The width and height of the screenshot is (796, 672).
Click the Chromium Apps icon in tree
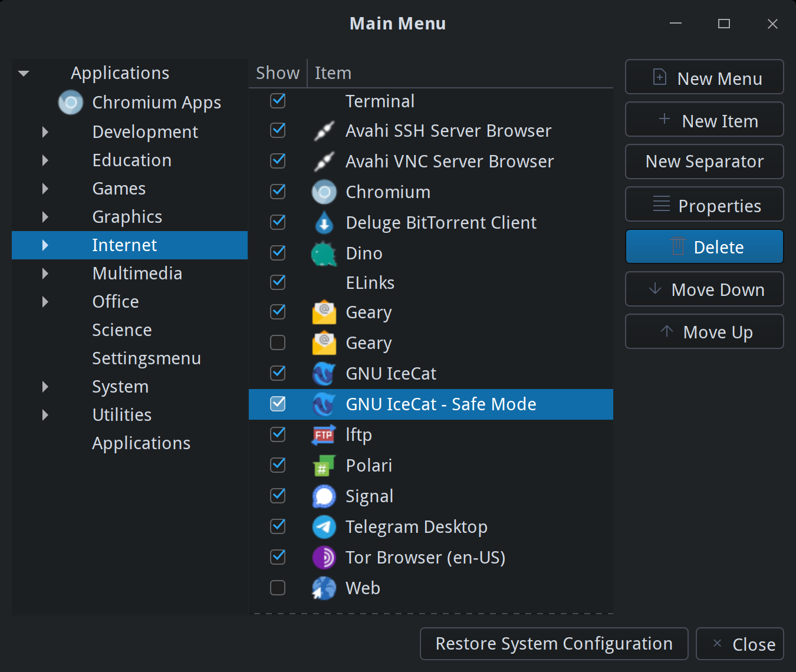click(x=71, y=103)
